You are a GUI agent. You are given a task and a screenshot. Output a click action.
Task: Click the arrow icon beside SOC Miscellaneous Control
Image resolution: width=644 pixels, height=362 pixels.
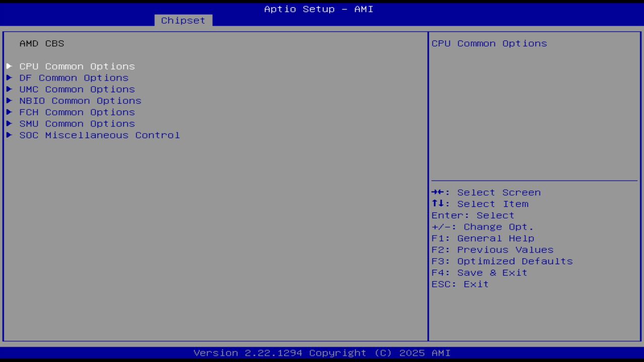click(x=9, y=135)
